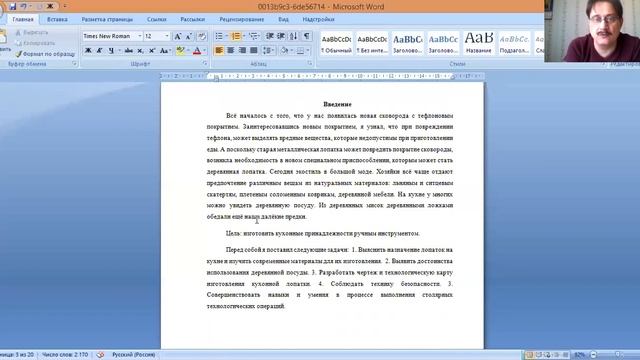Toggle show paragraph marks (¶)
640x360 pixels.
click(x=306, y=36)
